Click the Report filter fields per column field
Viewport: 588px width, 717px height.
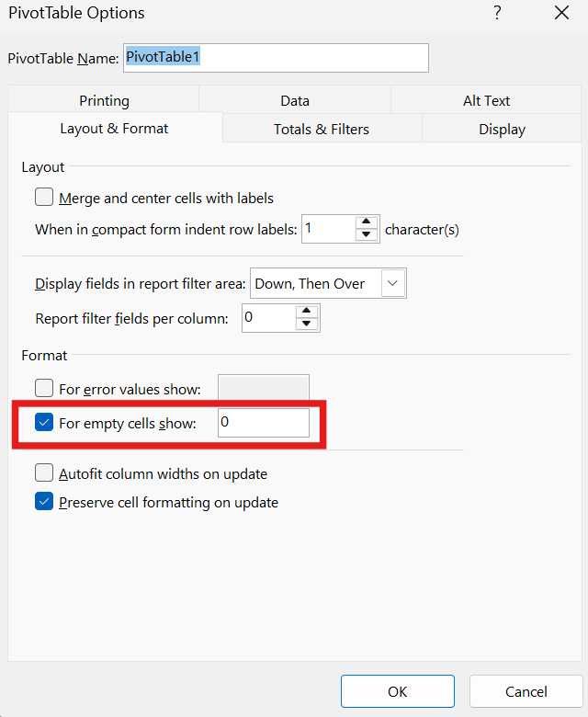(x=268, y=318)
